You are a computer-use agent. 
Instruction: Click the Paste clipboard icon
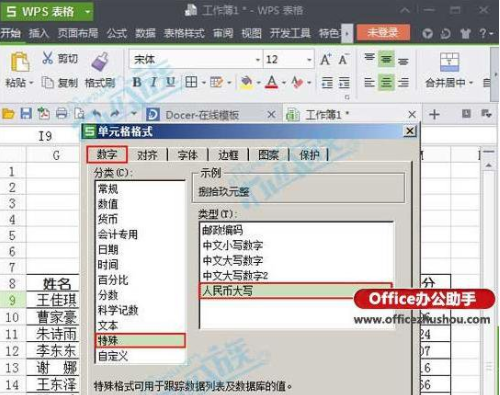point(19,63)
